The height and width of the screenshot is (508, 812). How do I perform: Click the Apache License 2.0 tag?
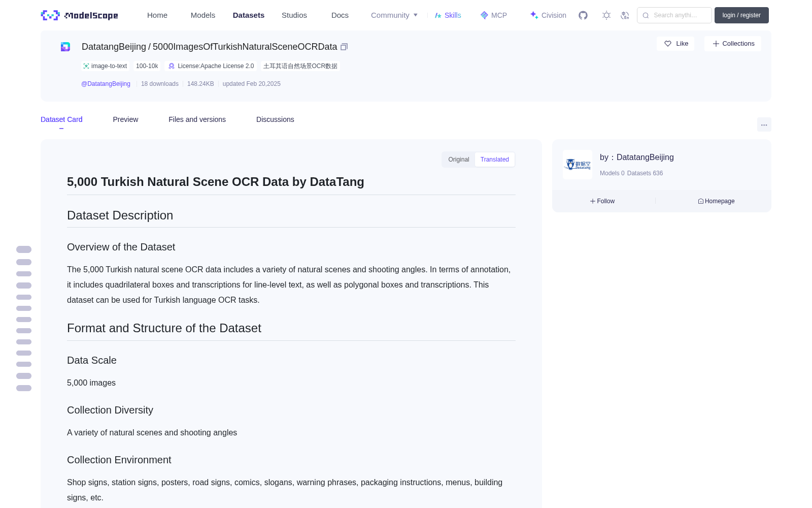pyautogui.click(x=211, y=66)
